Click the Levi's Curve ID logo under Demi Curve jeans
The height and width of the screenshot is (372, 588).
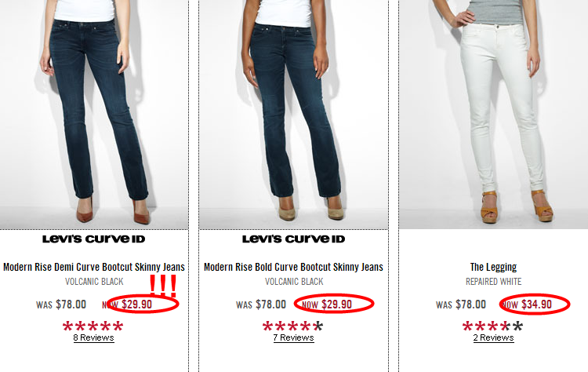pos(94,239)
